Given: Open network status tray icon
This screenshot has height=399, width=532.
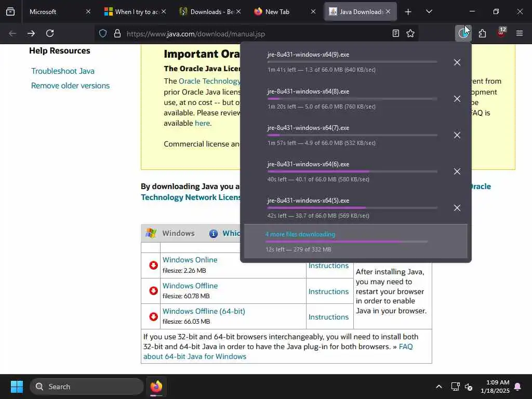Looking at the screenshot, I should pyautogui.click(x=455, y=387).
